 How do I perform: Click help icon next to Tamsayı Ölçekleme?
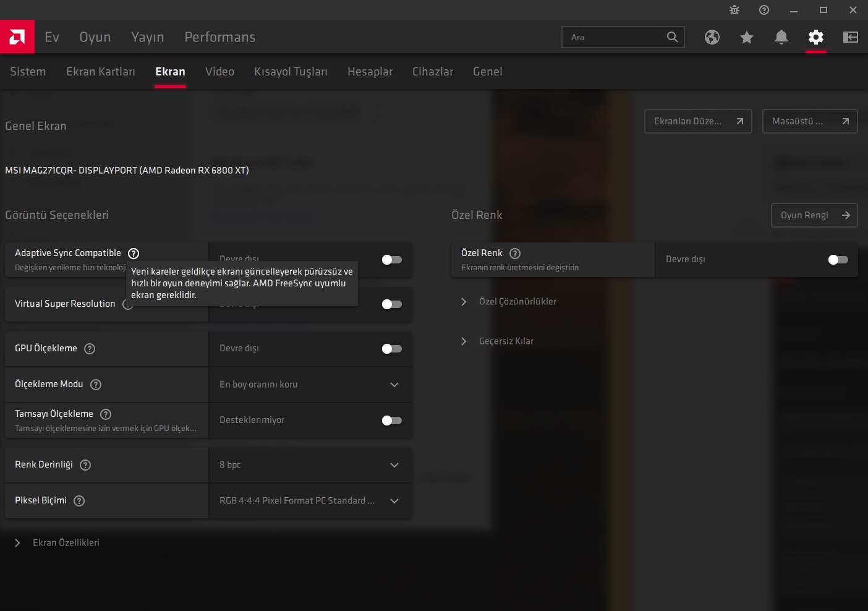coord(106,414)
